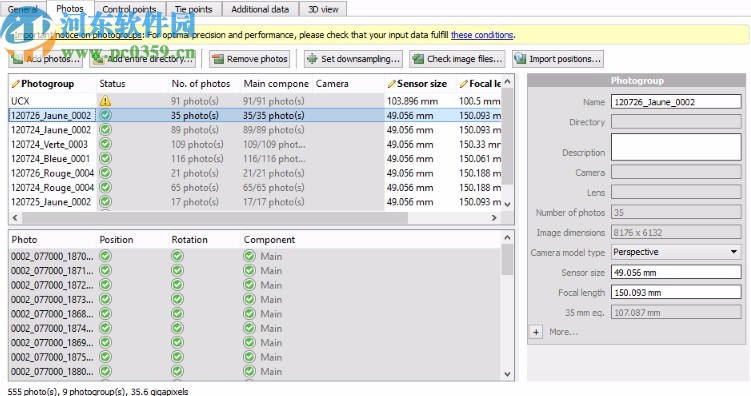Viewport: 751px width, 396px height.
Task: Switch to the Additional data tab
Action: [x=260, y=9]
